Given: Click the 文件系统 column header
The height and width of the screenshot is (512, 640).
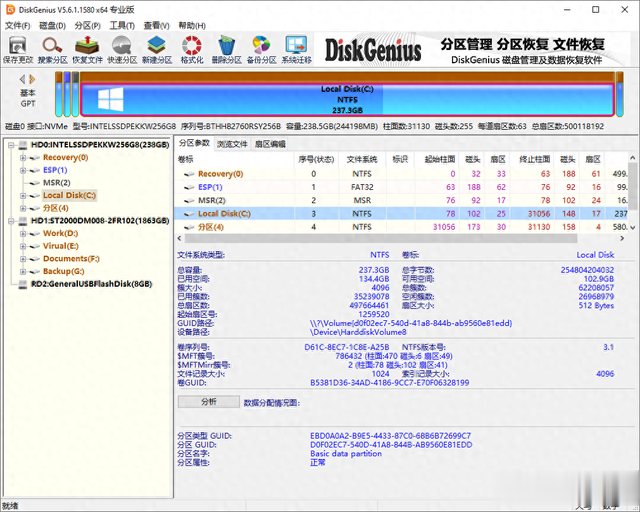Looking at the screenshot, I should tap(362, 159).
